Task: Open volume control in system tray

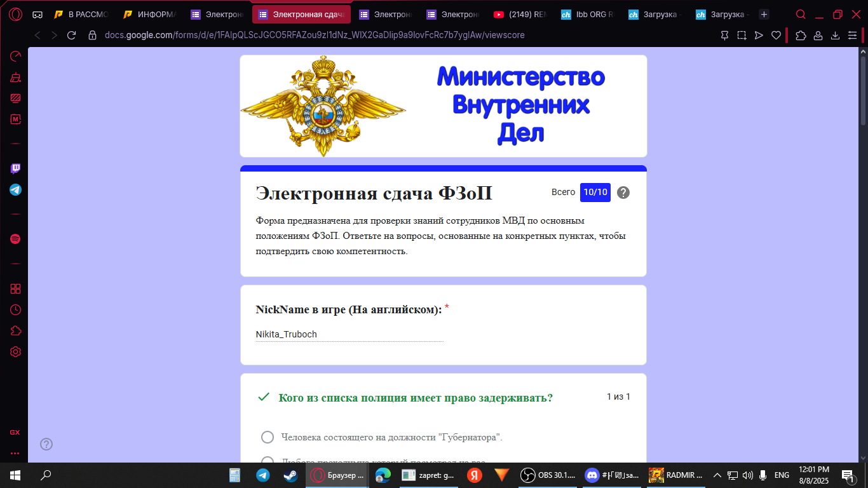Action: point(747,475)
